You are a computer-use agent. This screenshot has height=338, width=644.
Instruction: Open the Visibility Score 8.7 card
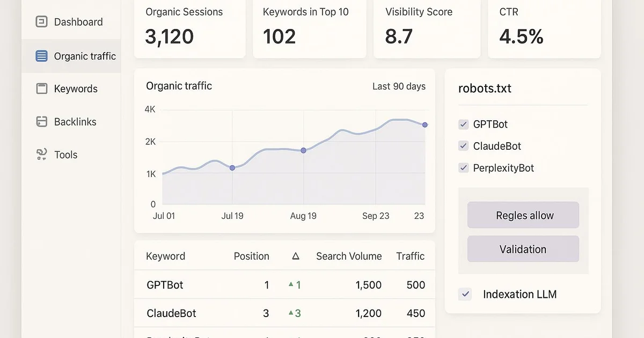click(x=427, y=28)
